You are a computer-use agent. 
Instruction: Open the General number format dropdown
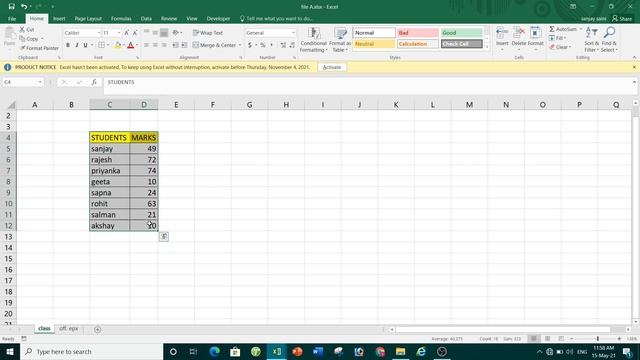(293, 33)
